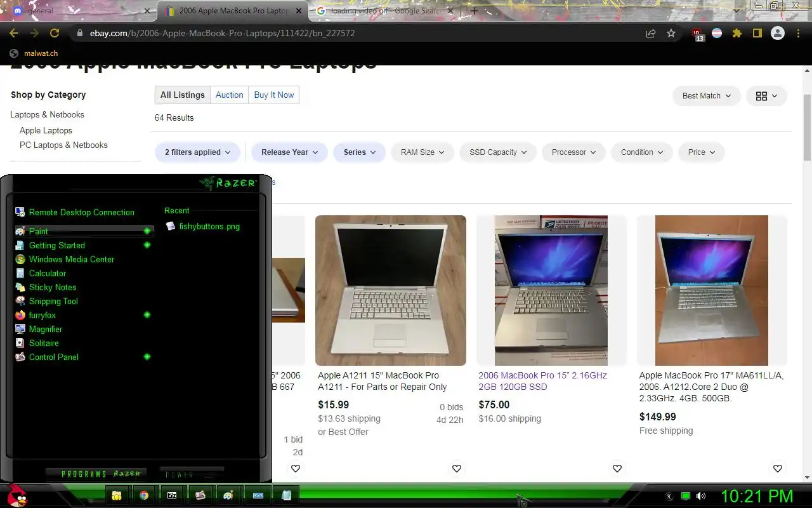Select the Auction tab
This screenshot has height=508, width=812.
coord(229,95)
